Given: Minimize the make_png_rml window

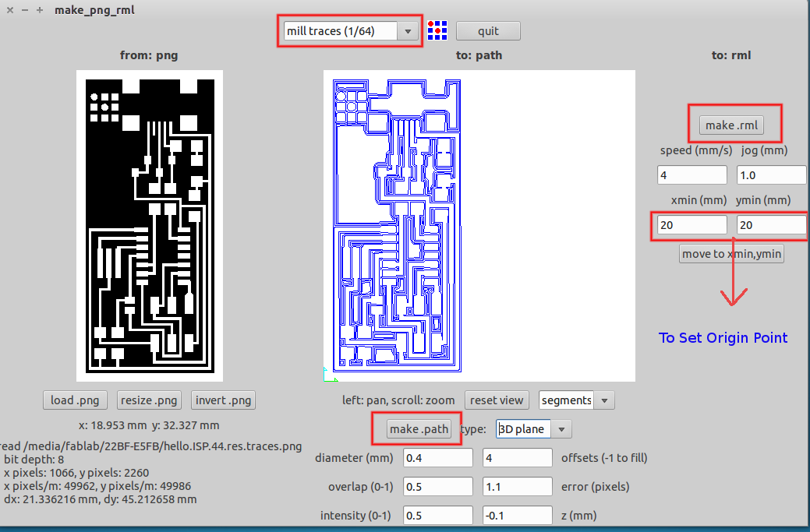Looking at the screenshot, I should click(25, 10).
